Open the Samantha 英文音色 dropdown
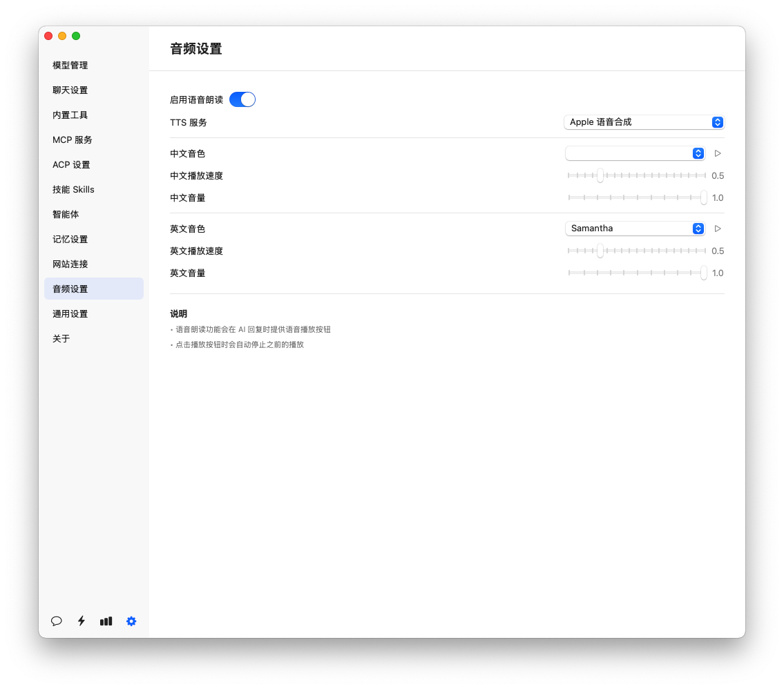Screen dimensions: 784x689 pyautogui.click(x=635, y=229)
